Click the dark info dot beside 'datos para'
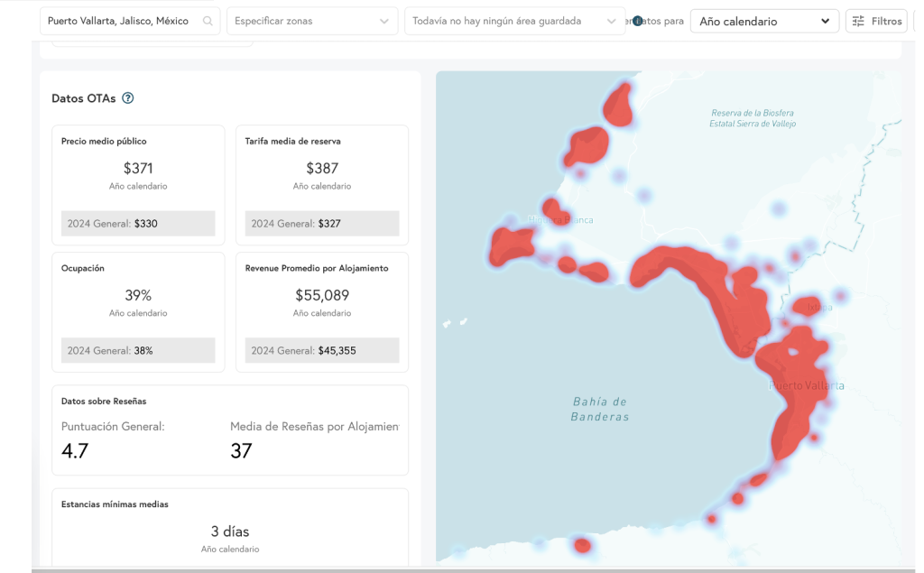The width and height of the screenshot is (924, 573). pyautogui.click(x=638, y=21)
